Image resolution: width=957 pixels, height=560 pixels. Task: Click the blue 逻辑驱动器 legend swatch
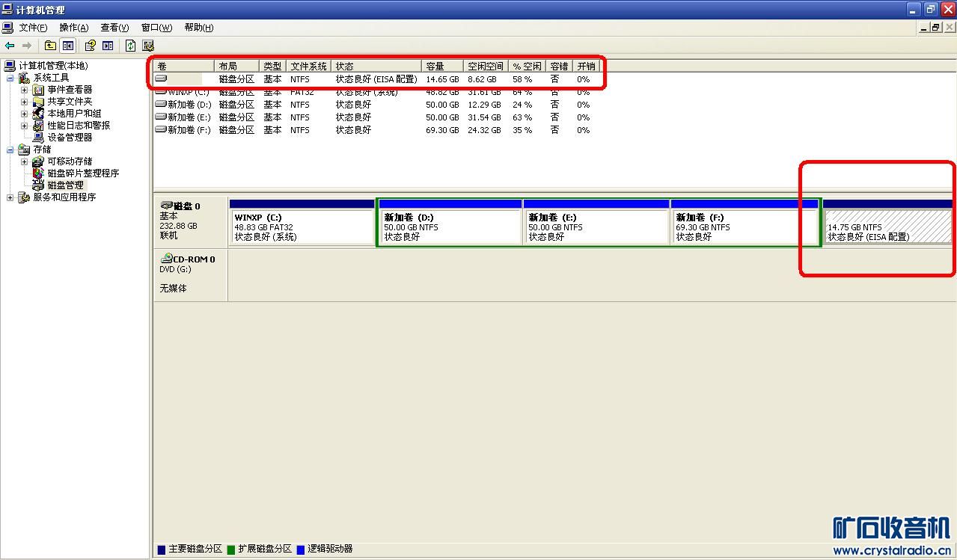point(301,550)
